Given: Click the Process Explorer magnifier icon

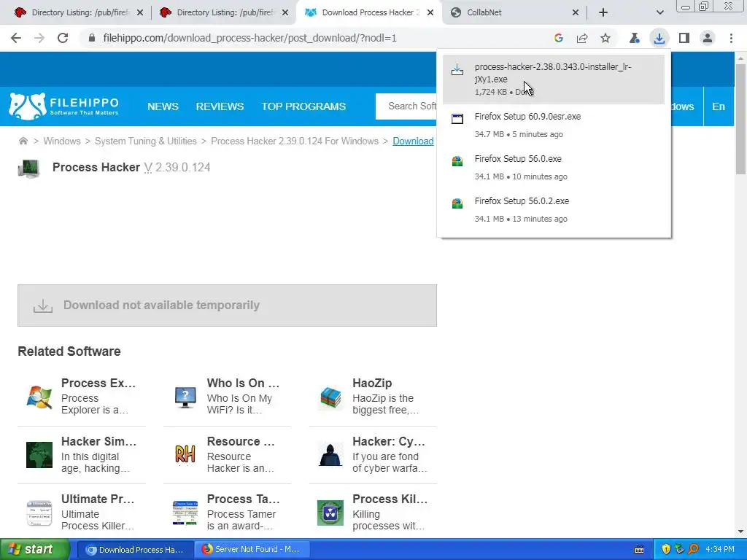Looking at the screenshot, I should click(x=39, y=397).
